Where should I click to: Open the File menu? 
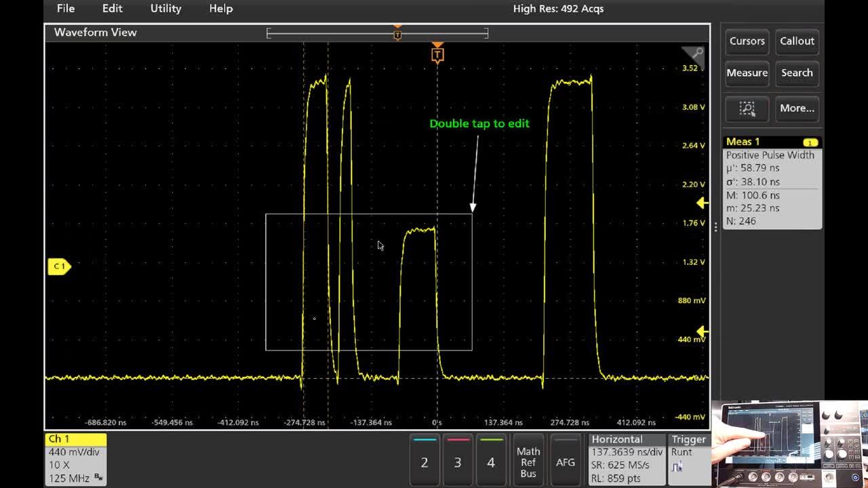tap(65, 9)
